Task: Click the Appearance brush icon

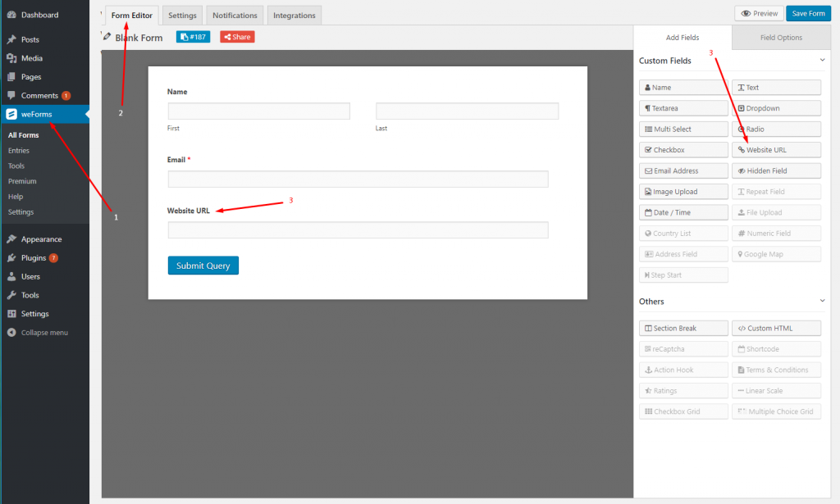Action: pos(11,239)
